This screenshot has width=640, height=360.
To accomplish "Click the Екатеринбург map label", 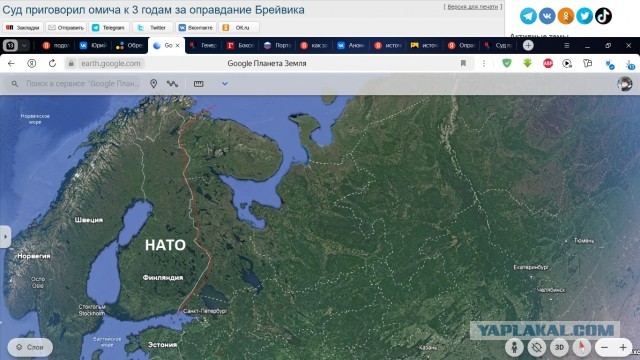I will (x=531, y=267).
